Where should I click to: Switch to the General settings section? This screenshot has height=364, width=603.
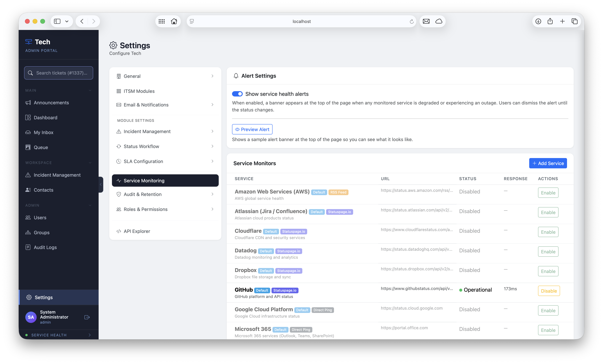click(x=132, y=76)
